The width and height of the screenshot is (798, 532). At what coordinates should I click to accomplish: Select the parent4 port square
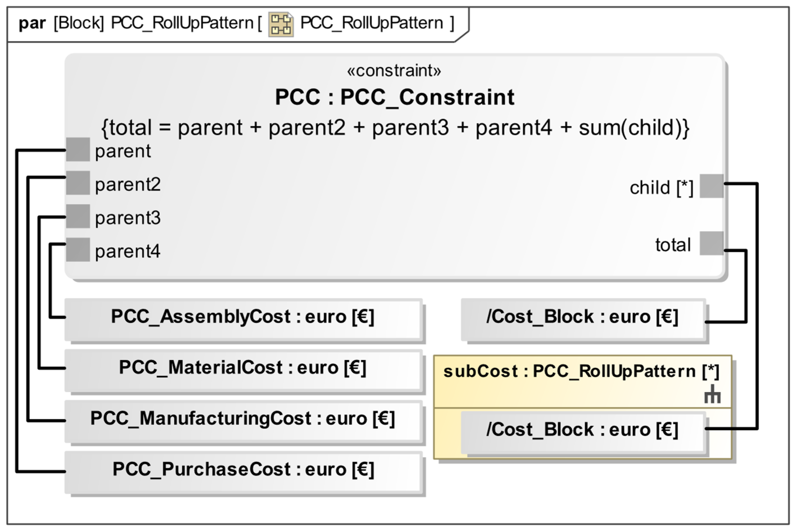(78, 250)
